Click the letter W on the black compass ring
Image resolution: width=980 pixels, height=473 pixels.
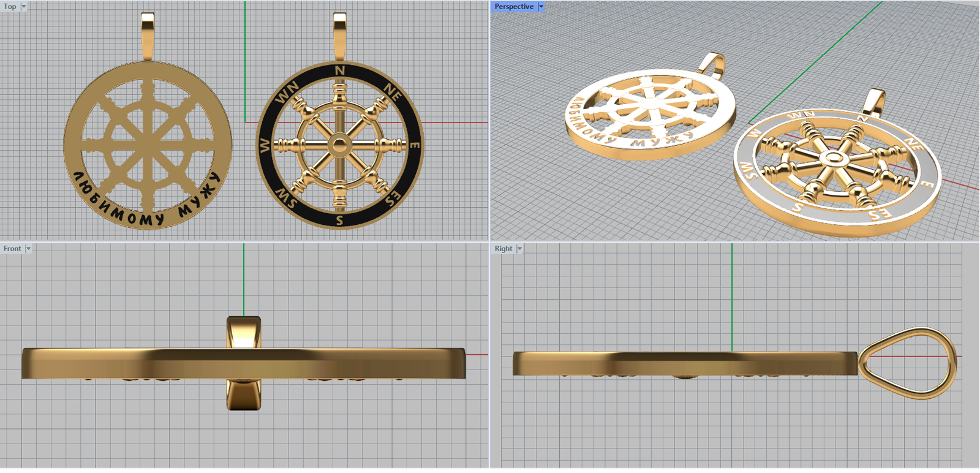pos(265,146)
